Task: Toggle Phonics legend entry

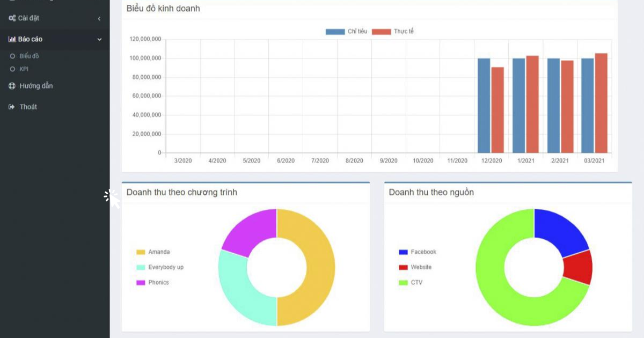Action: [x=152, y=282]
